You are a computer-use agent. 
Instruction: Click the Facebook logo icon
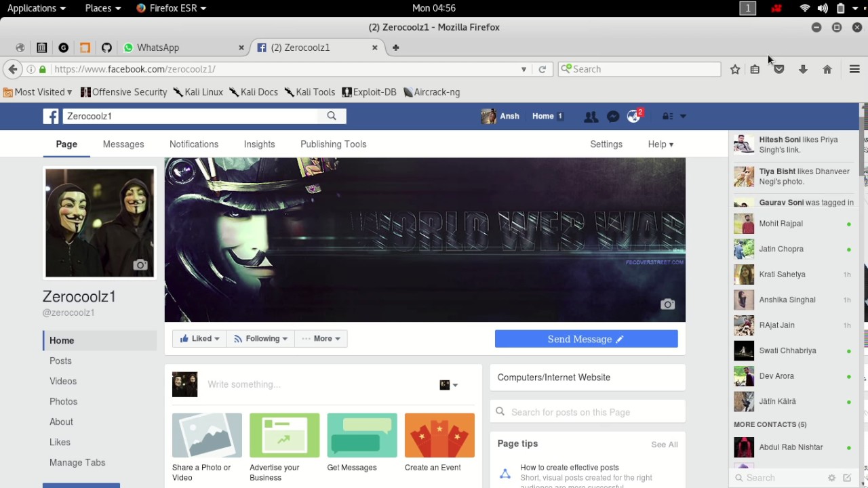pos(51,116)
